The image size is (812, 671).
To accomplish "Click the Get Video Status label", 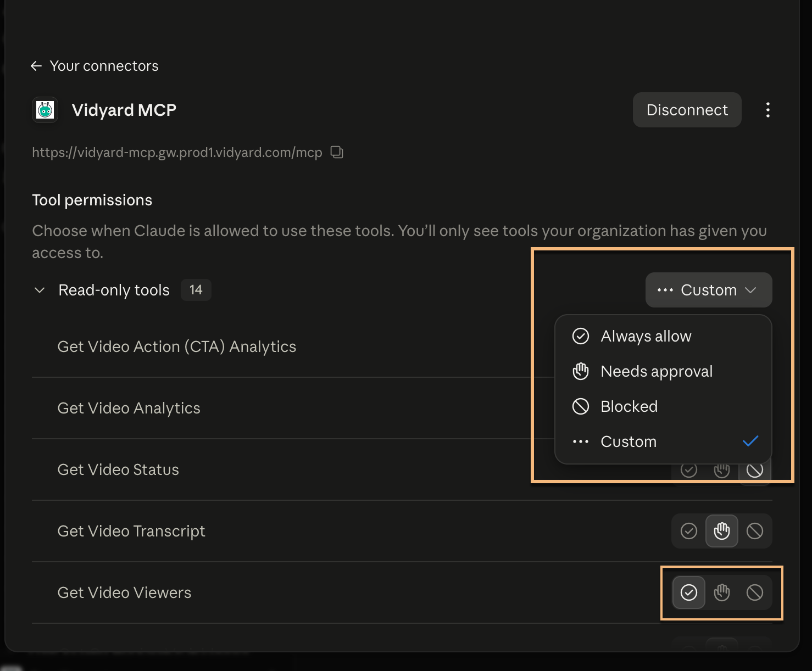I will (118, 470).
